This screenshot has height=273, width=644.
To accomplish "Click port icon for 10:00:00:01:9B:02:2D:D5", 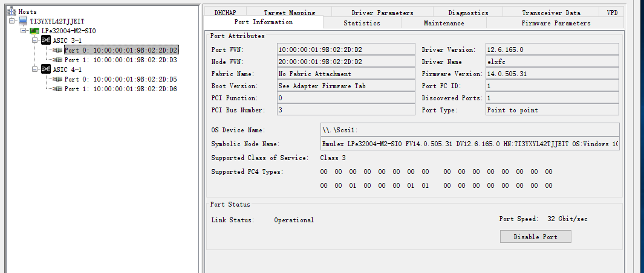I will pyautogui.click(x=57, y=79).
